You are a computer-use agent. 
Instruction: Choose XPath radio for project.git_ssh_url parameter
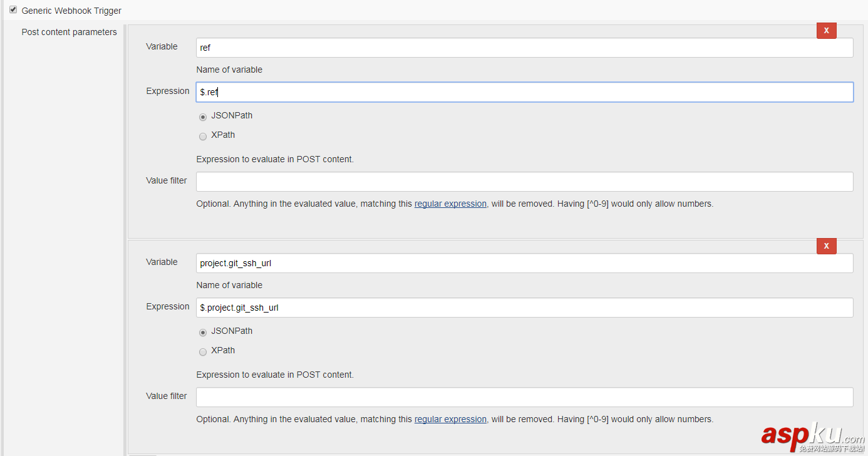(203, 351)
